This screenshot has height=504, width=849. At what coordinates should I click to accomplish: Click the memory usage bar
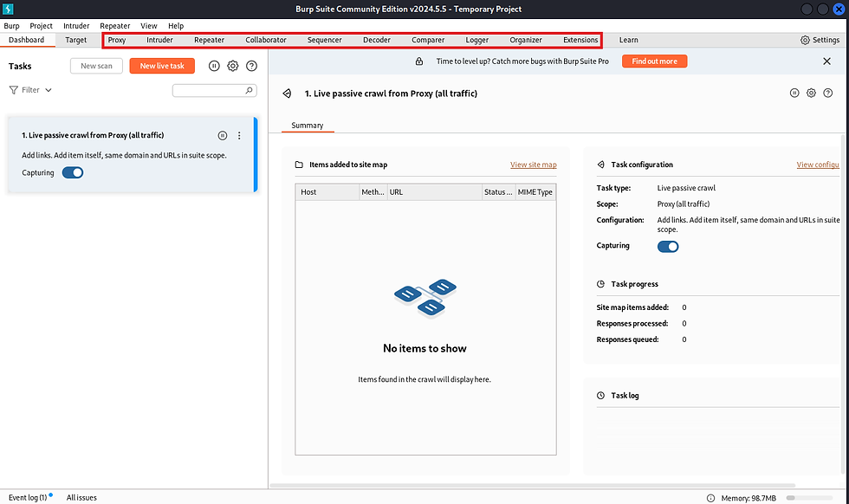click(x=809, y=498)
